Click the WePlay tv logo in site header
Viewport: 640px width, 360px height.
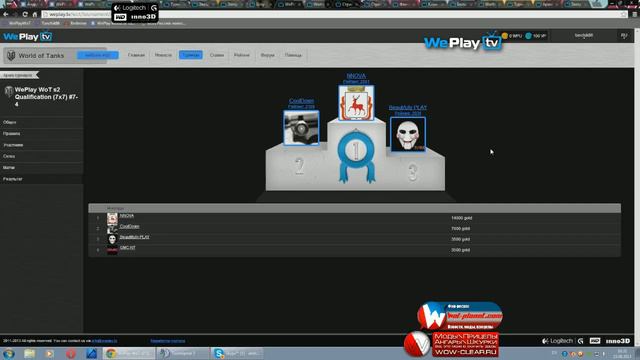pos(27,36)
